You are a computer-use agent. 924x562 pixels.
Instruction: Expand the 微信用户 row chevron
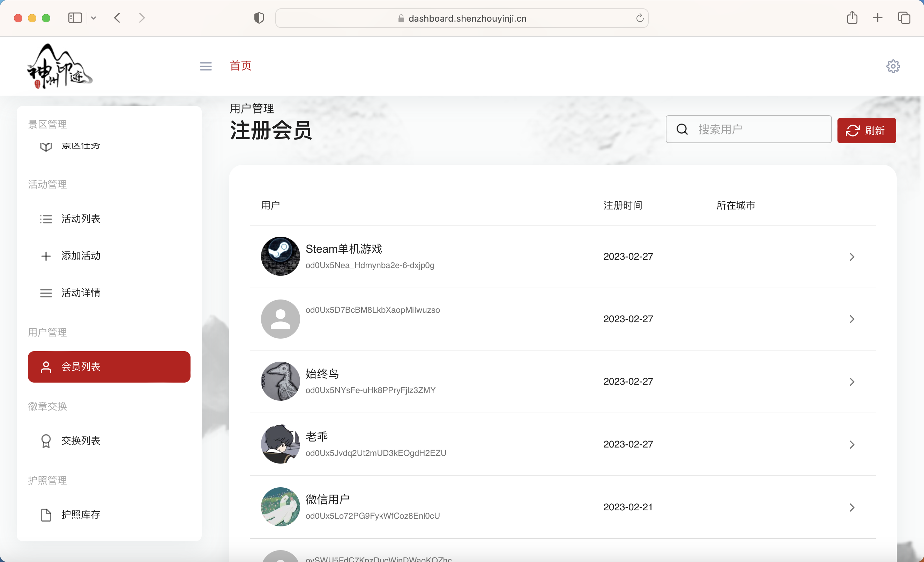pyautogui.click(x=852, y=507)
